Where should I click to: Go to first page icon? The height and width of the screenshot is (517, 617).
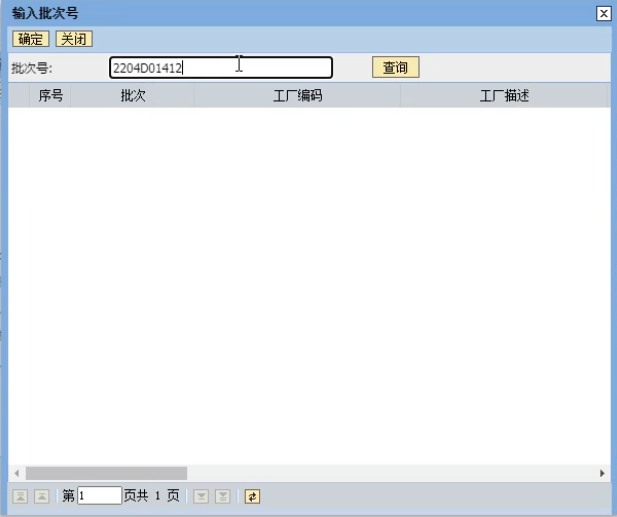(20, 496)
